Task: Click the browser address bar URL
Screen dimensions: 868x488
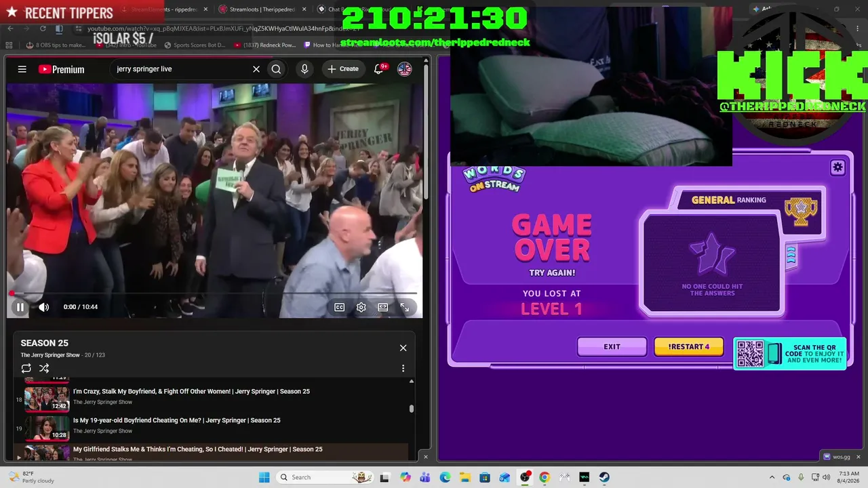Action: (224, 28)
